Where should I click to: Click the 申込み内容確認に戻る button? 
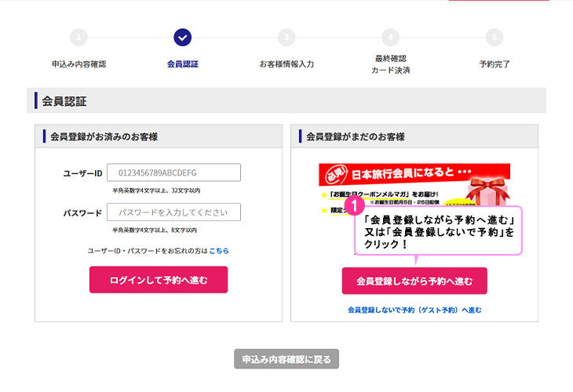pyautogui.click(x=286, y=359)
